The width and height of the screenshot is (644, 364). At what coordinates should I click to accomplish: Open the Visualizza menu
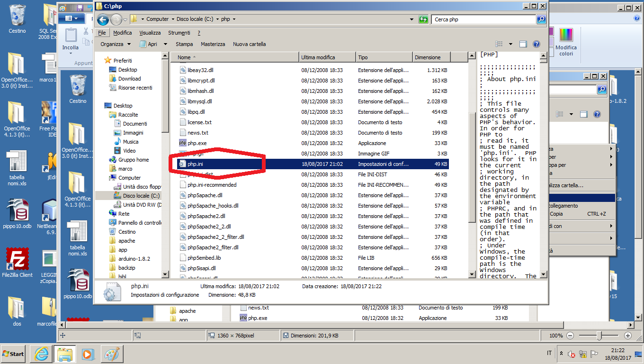[x=150, y=33]
